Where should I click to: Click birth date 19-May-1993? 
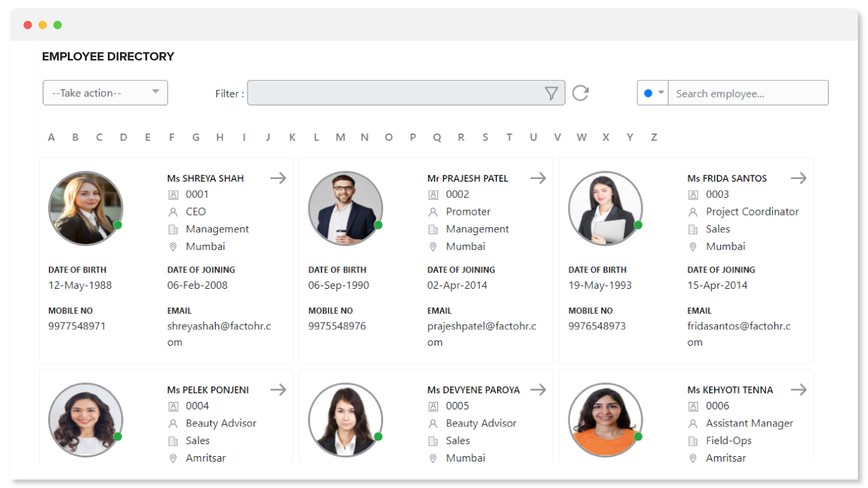(x=600, y=285)
